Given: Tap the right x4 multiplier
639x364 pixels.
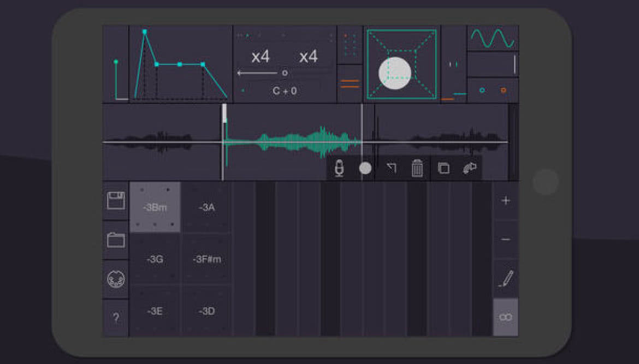Looking at the screenshot, I should (308, 56).
